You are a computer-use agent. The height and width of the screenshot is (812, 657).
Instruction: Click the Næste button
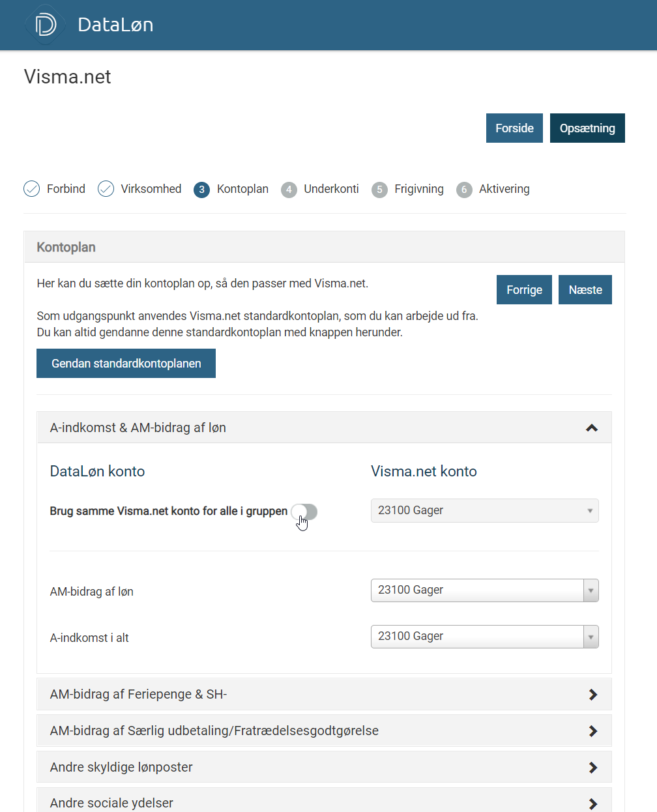point(585,290)
